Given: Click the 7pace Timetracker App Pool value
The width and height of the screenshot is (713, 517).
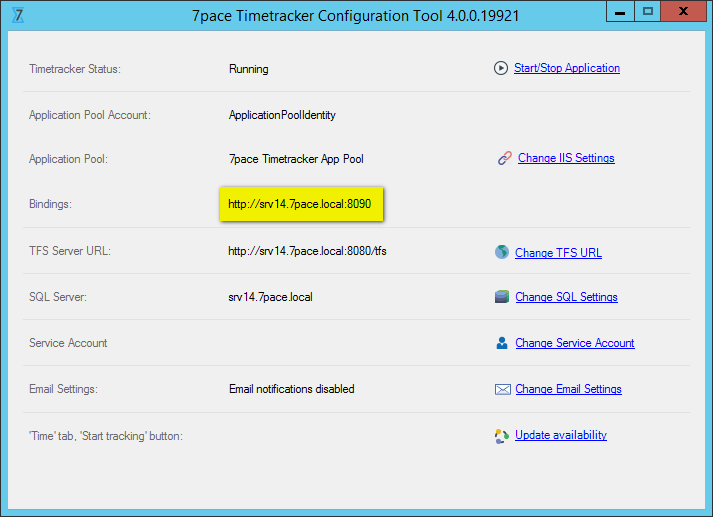Looking at the screenshot, I should [x=296, y=159].
